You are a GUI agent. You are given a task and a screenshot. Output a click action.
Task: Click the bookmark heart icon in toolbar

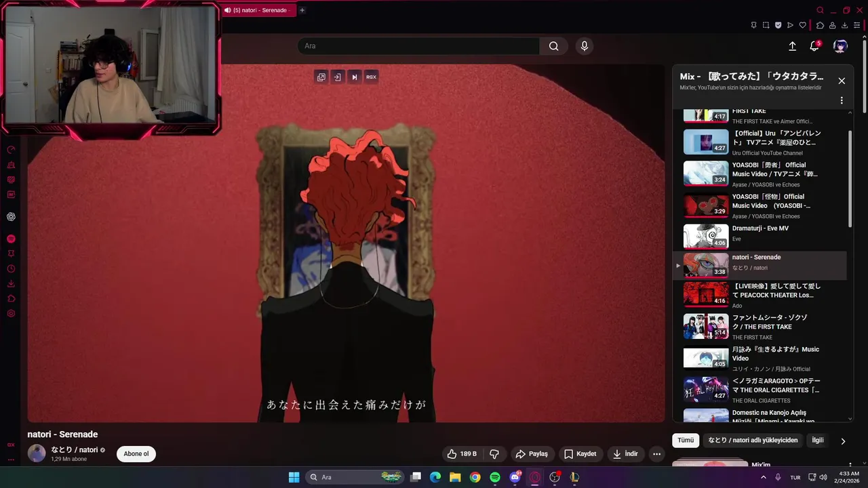(803, 25)
